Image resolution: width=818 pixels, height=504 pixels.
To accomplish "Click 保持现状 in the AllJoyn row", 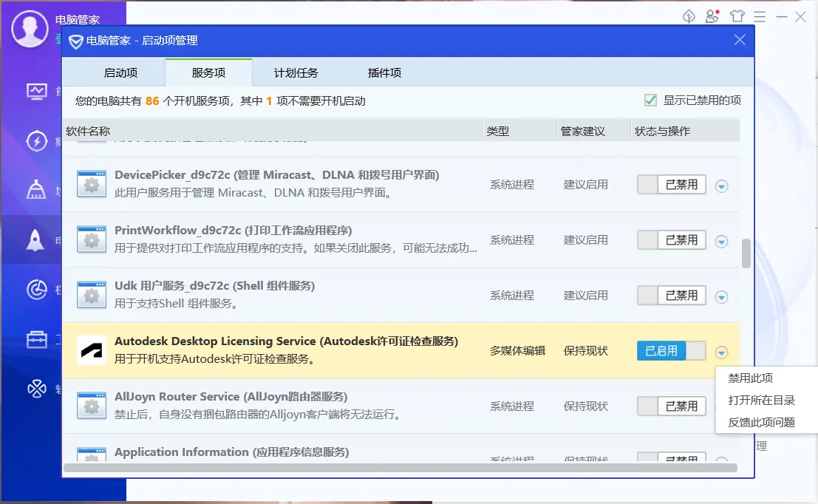I will click(x=585, y=406).
